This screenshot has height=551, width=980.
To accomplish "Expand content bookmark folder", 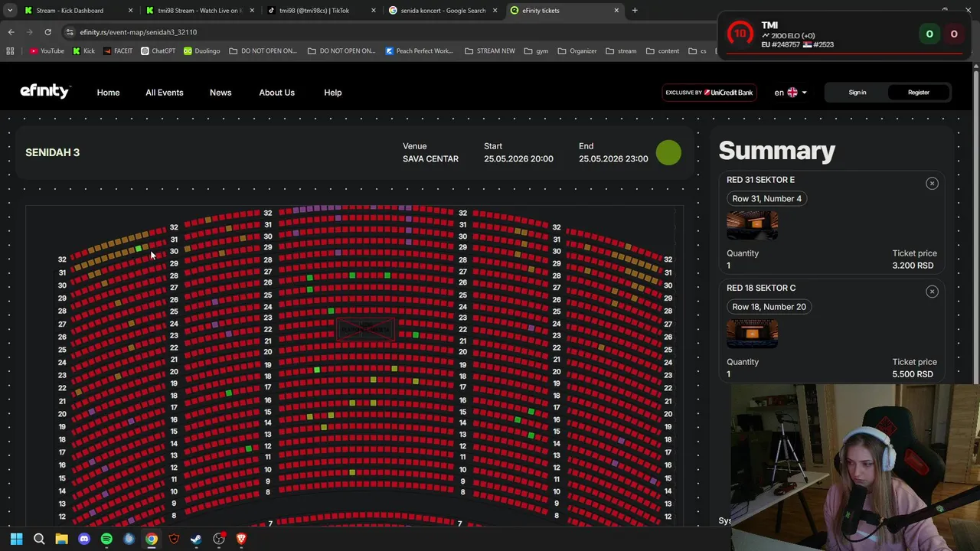I will 662,51.
